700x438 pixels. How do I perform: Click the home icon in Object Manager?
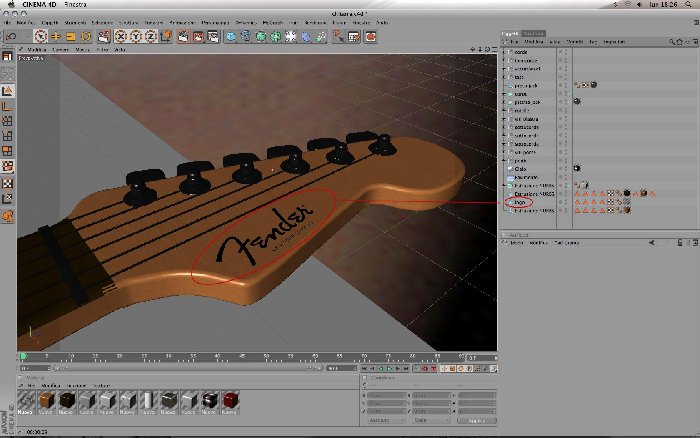tap(679, 42)
